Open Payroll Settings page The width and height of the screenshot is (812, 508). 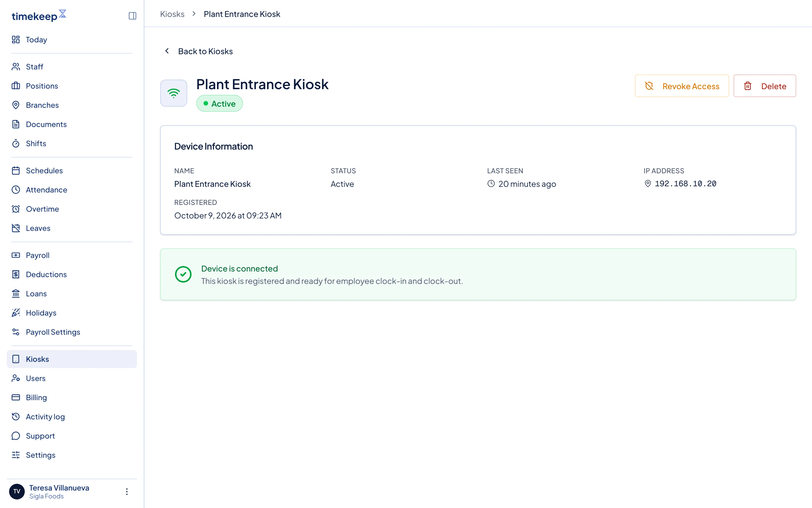pyautogui.click(x=72, y=332)
